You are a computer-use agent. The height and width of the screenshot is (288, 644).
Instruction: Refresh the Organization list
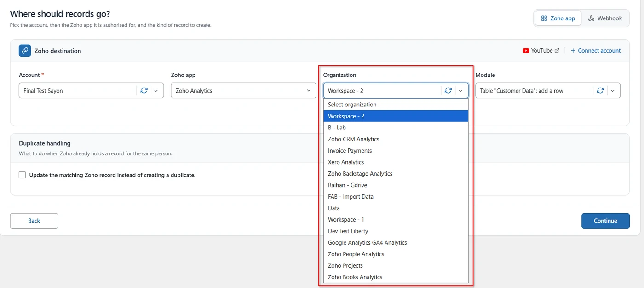pos(448,91)
